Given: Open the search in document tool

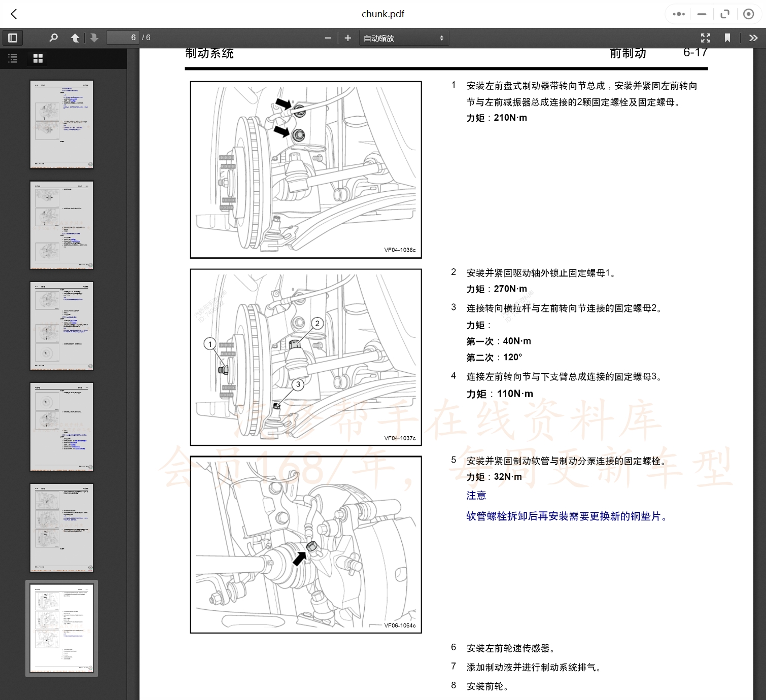Looking at the screenshot, I should click(x=53, y=38).
